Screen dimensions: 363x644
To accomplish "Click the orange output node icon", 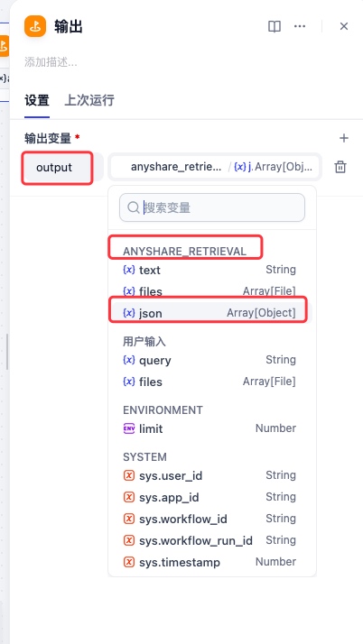I will click(x=35, y=26).
